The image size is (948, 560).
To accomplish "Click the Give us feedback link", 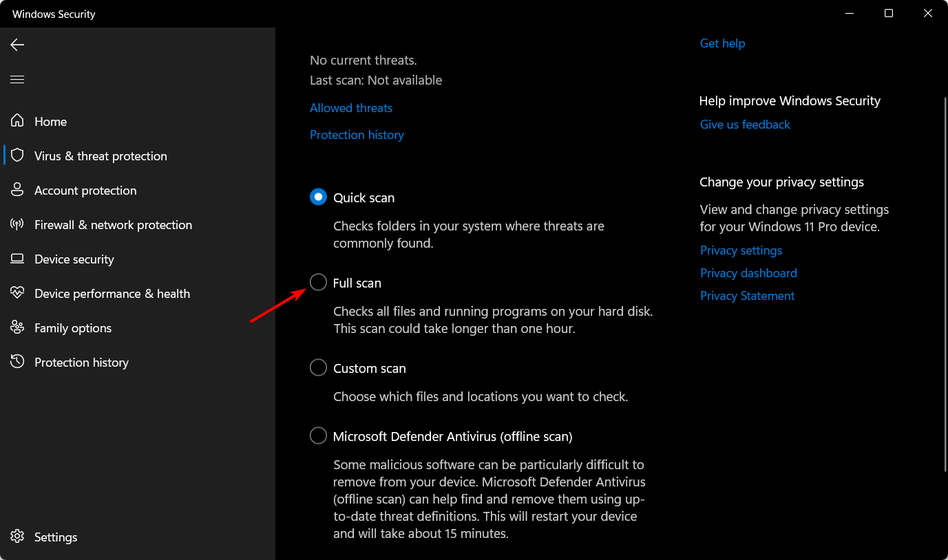I will pyautogui.click(x=745, y=124).
